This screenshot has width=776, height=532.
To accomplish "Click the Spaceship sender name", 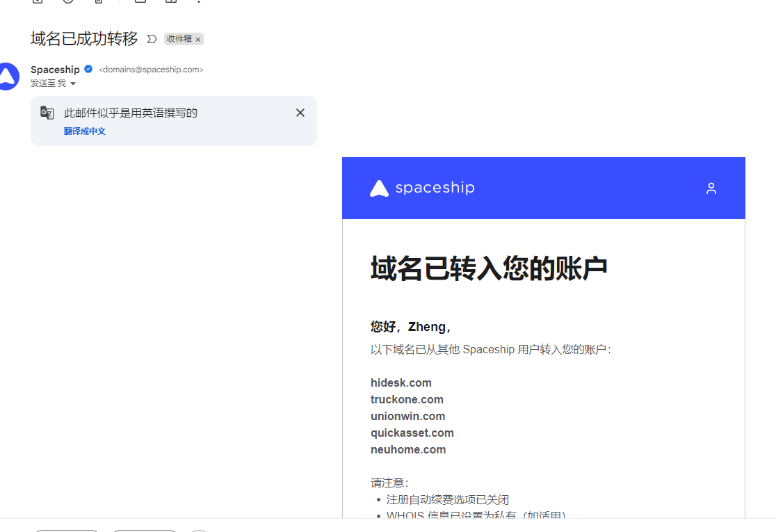I will (x=55, y=70).
